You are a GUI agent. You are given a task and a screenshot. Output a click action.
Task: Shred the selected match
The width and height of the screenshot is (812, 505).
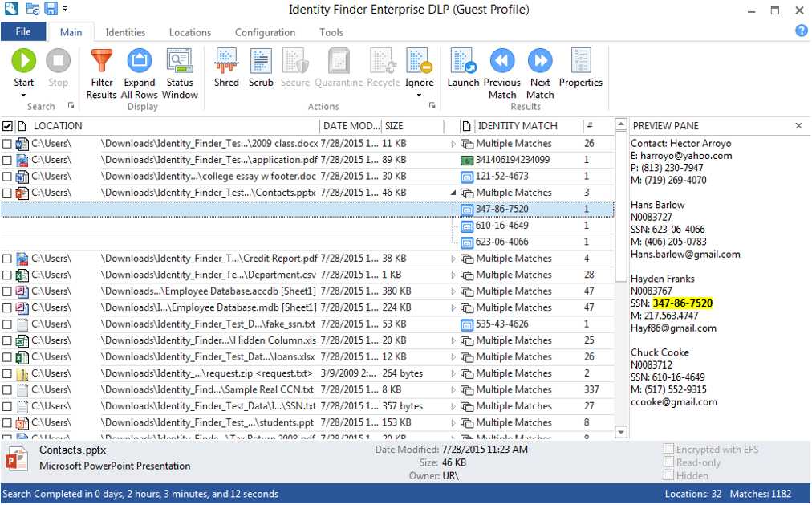tap(226, 60)
